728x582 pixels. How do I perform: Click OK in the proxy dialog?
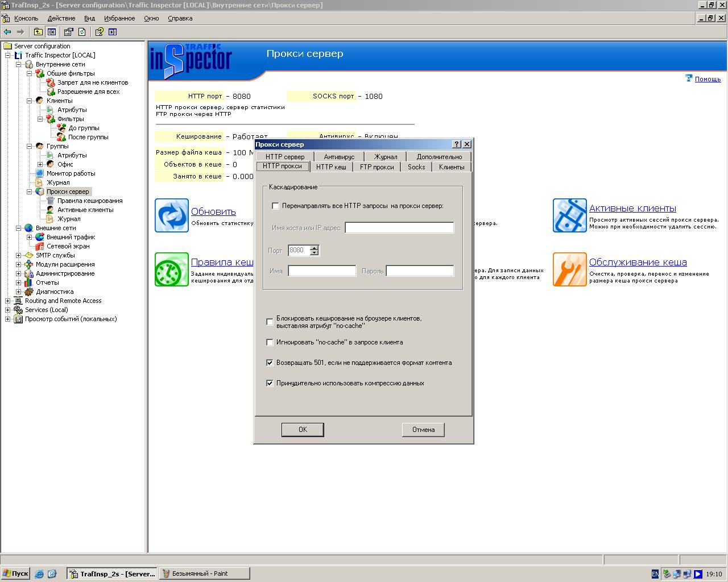pos(303,430)
